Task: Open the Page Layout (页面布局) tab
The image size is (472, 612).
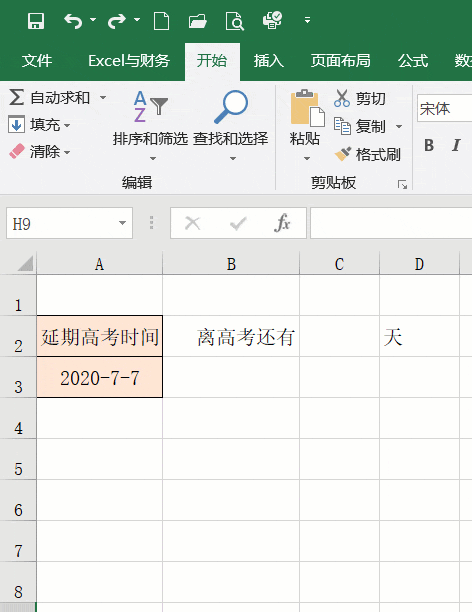Action: click(340, 61)
